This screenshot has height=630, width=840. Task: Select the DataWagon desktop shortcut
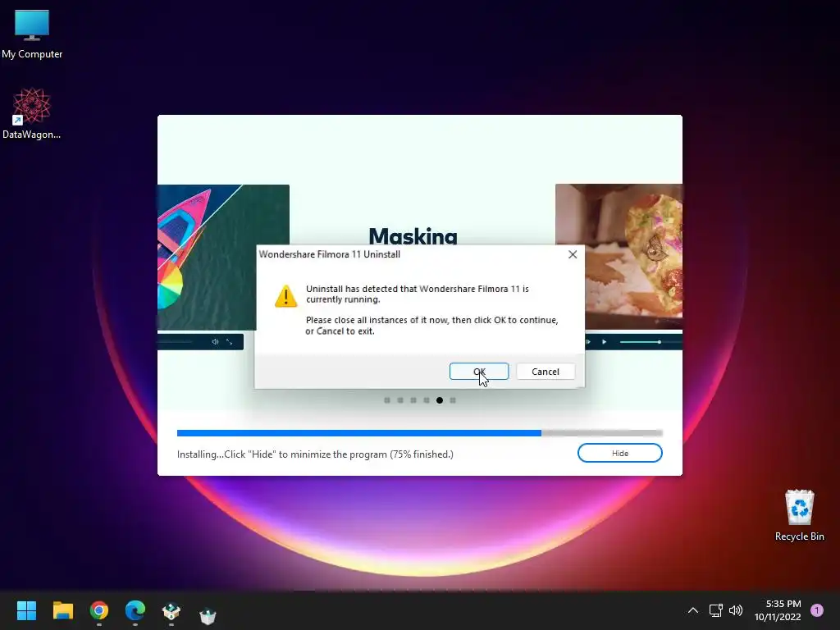[x=32, y=113]
